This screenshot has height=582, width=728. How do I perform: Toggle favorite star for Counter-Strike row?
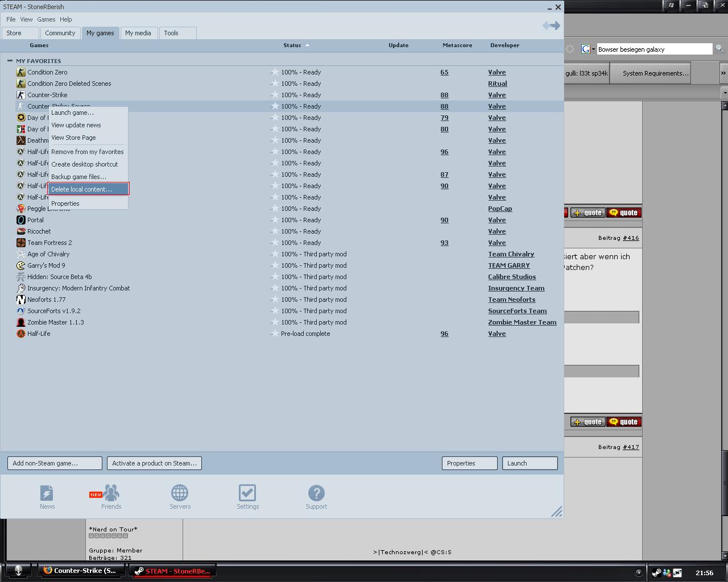275,95
